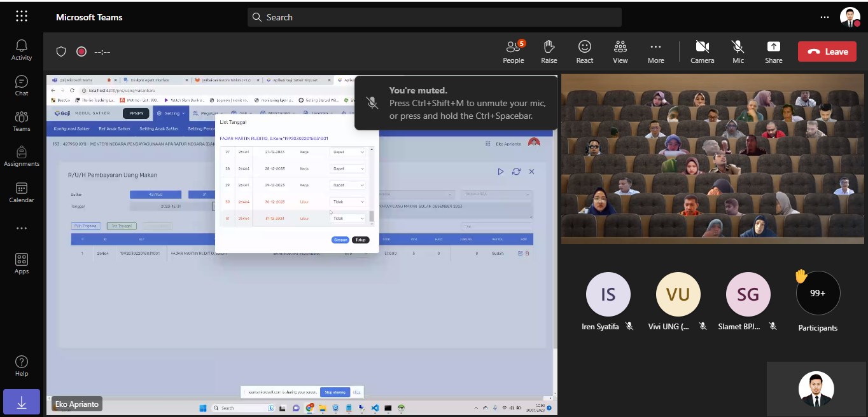
Task: Show the People participants panel
Action: (514, 52)
